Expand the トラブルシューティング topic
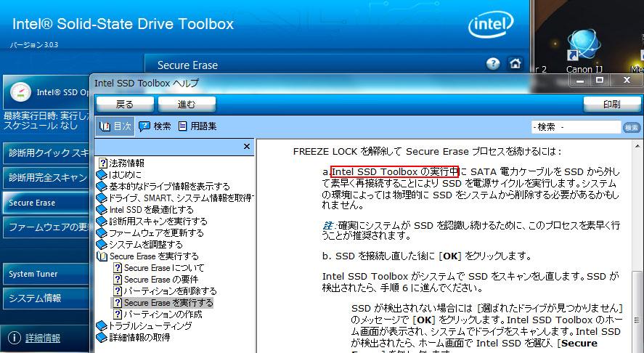 [x=150, y=326]
